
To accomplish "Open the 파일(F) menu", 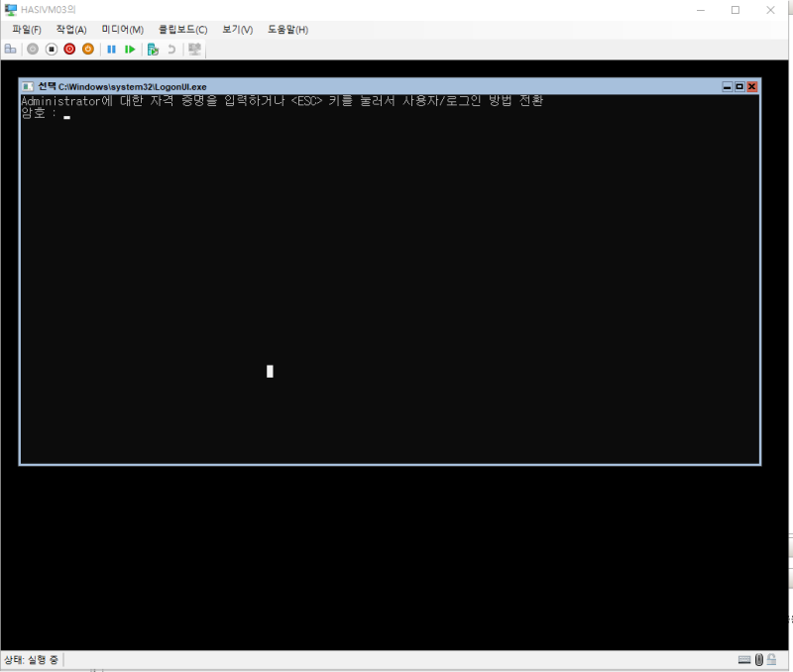I will coord(27,30).
